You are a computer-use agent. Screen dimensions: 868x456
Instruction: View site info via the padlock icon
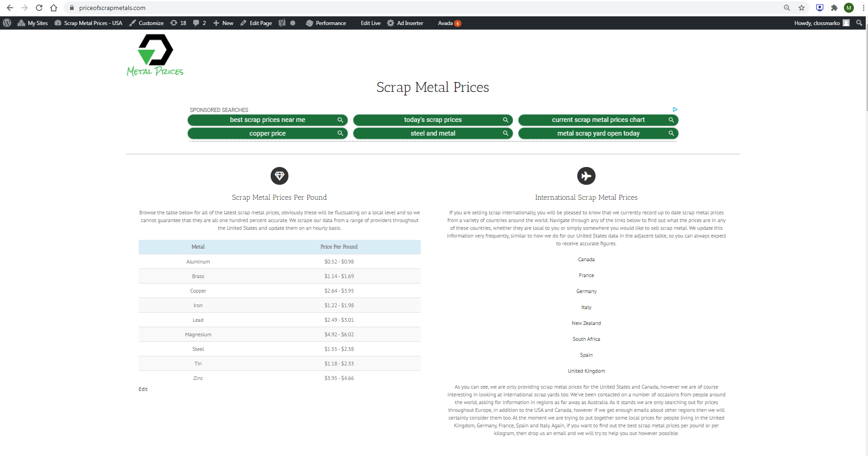coord(72,8)
